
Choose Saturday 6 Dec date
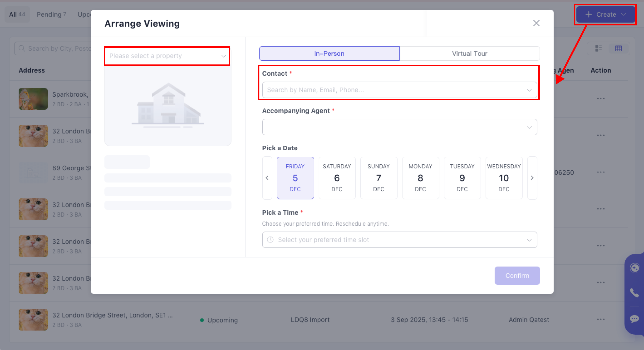337,178
